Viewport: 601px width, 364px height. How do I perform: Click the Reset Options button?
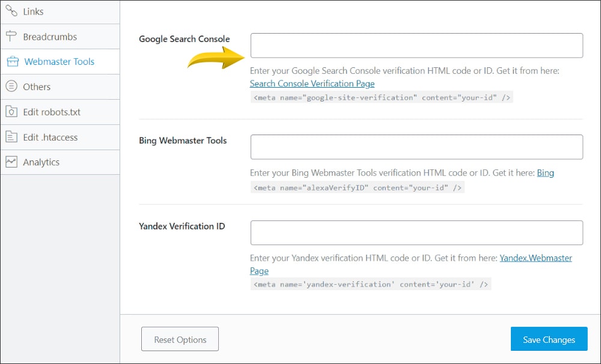pyautogui.click(x=180, y=339)
